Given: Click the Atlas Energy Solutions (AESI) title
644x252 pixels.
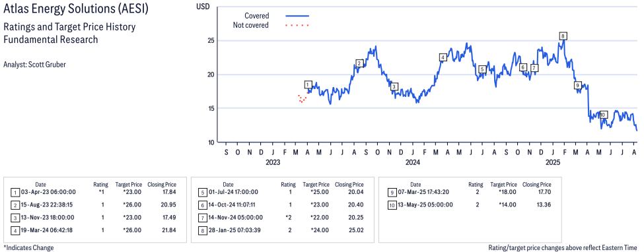Looking at the screenshot, I should [x=76, y=9].
